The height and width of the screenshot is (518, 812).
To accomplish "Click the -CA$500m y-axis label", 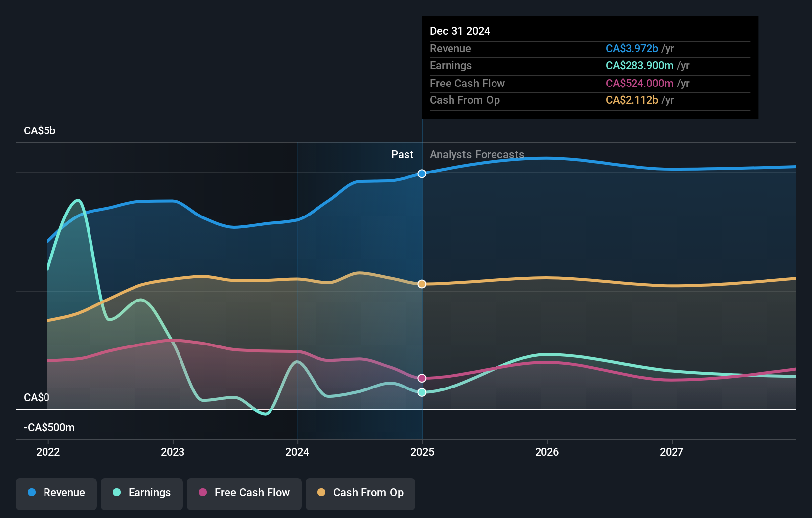I will (x=49, y=428).
